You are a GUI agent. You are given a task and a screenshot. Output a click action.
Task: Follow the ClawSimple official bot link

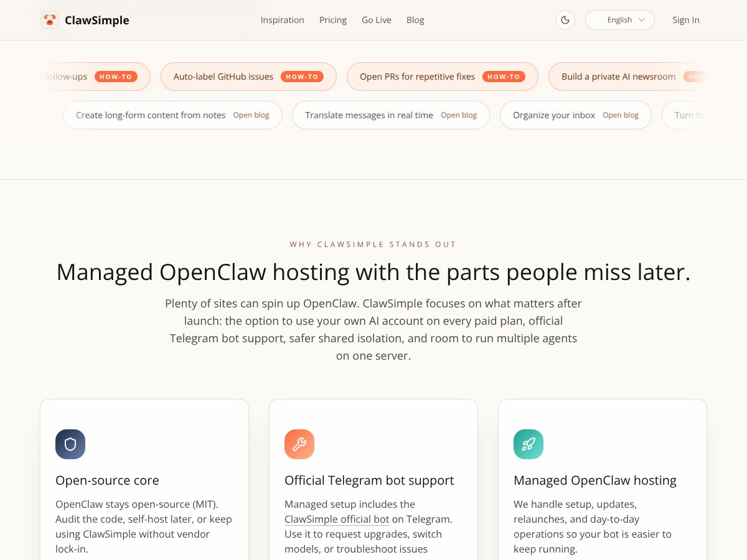(x=337, y=519)
